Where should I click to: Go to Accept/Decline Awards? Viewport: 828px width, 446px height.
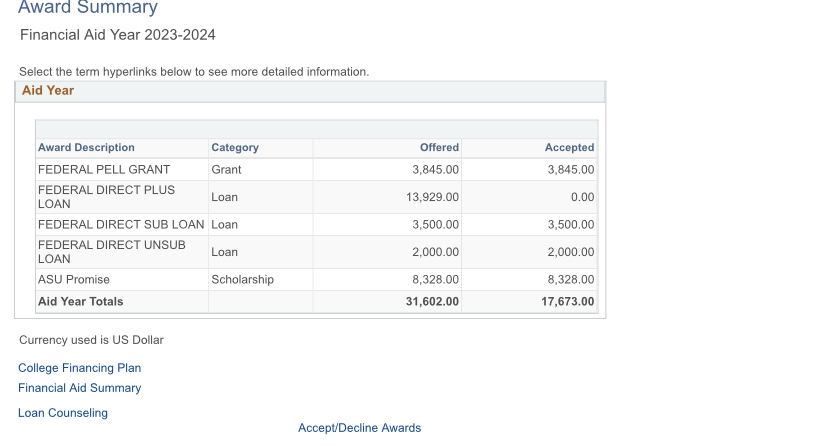pyautogui.click(x=360, y=428)
